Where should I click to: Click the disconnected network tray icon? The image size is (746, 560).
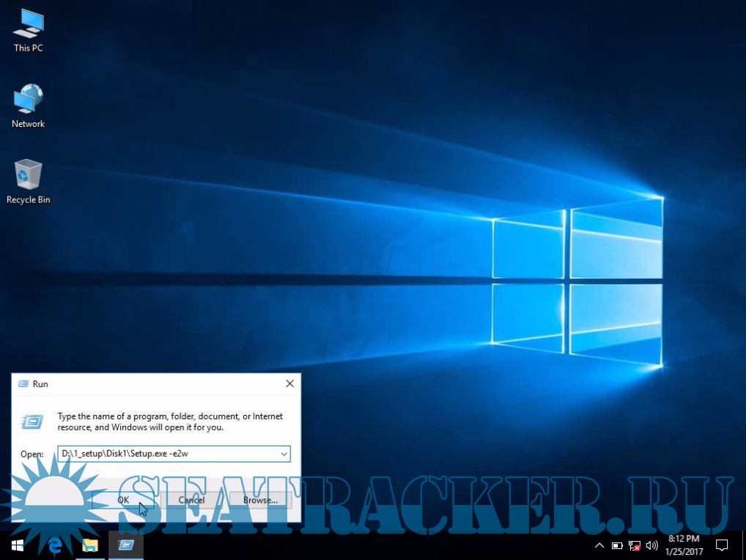[x=635, y=545]
